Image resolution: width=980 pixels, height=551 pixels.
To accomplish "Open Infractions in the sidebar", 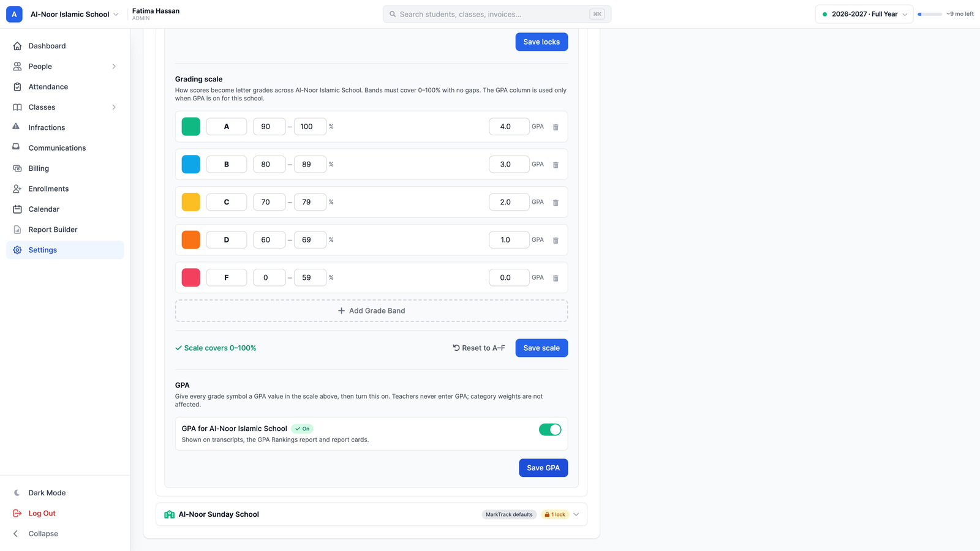I will tap(65, 127).
